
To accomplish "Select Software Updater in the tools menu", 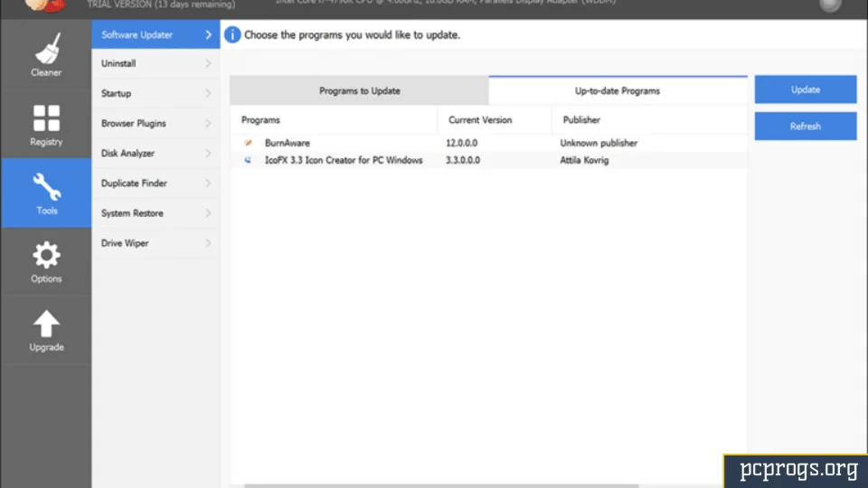I will (156, 35).
